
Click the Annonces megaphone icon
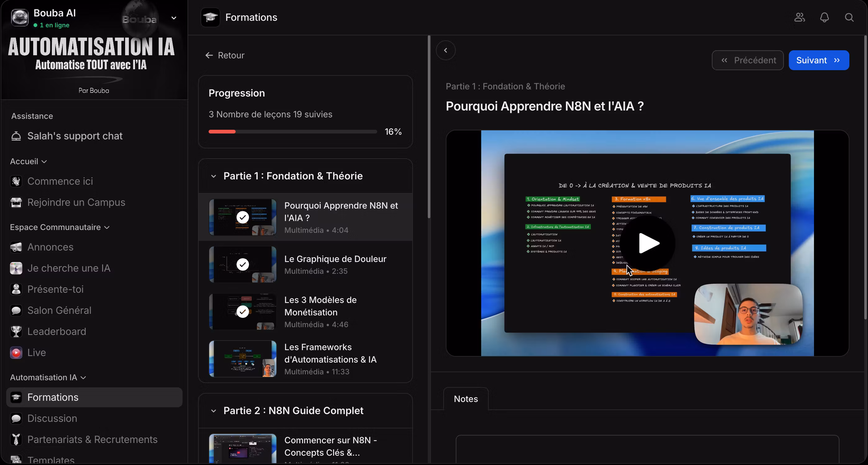(16, 247)
